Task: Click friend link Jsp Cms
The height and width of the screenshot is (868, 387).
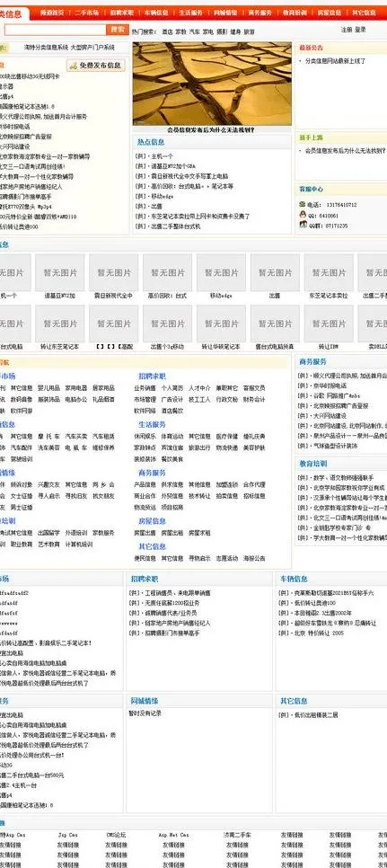Action: click(x=68, y=835)
